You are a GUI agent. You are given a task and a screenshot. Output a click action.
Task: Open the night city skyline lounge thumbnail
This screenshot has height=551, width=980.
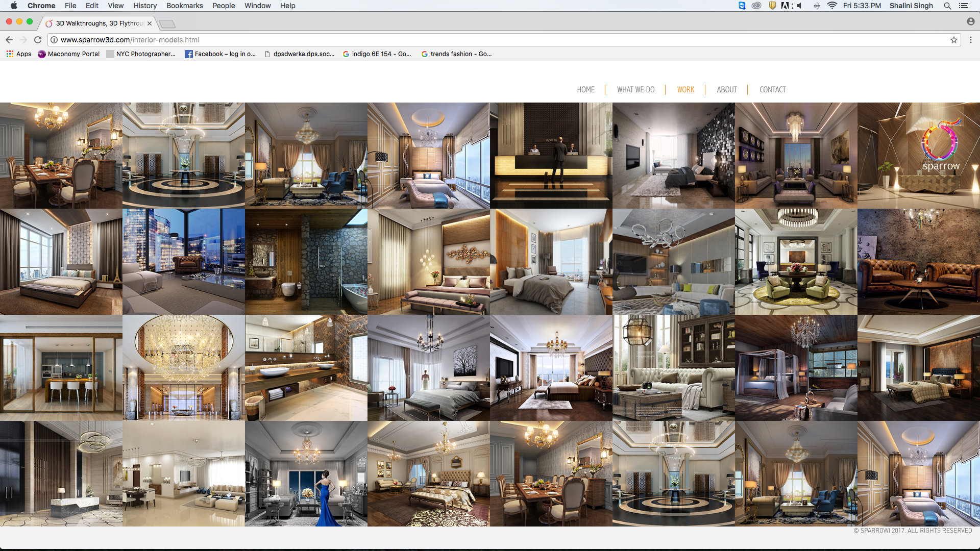(x=184, y=261)
